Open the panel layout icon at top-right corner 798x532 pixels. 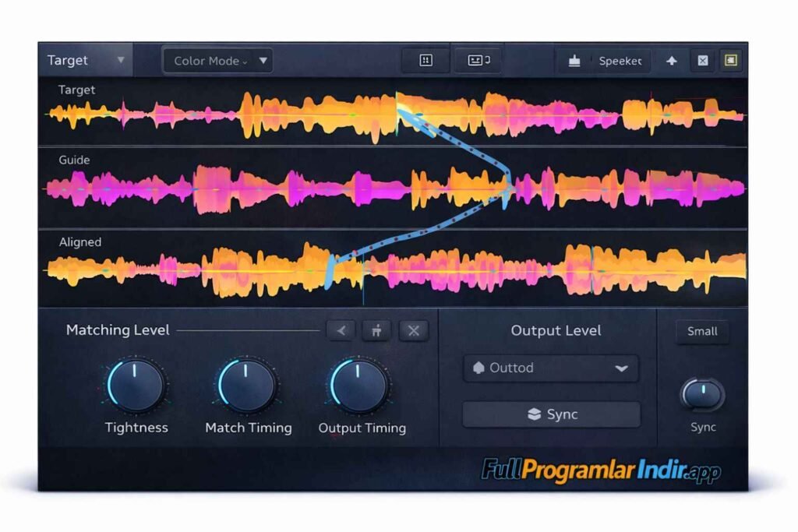(x=731, y=60)
